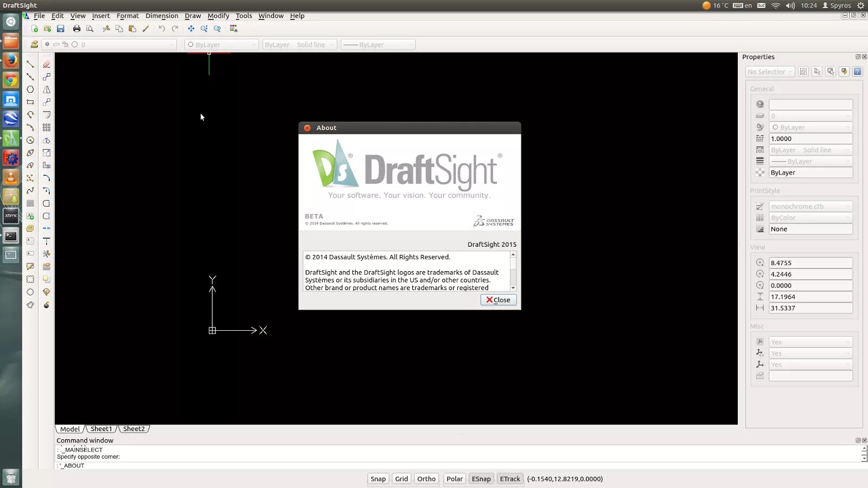Create a new drawing with the New icon
Viewport: 868px width, 488px height.
(x=35, y=29)
